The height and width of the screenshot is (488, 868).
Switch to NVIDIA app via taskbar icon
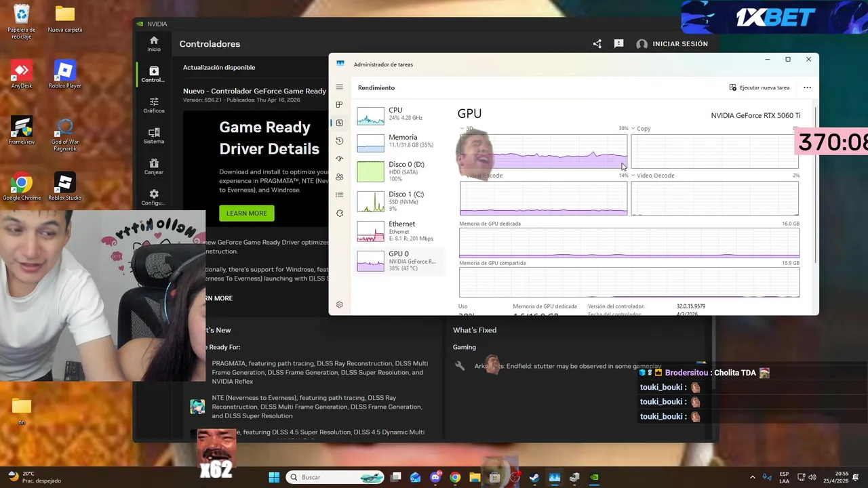[594, 477]
